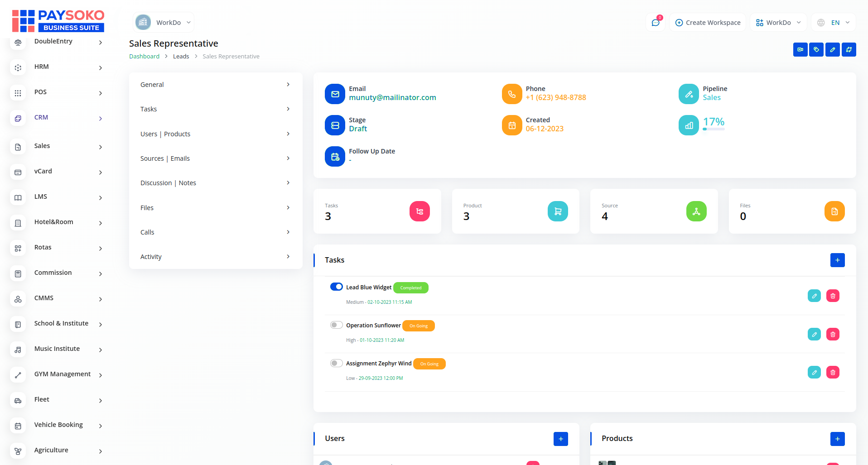
Task: Toggle Operation Sunflower task status on
Action: [x=336, y=325]
